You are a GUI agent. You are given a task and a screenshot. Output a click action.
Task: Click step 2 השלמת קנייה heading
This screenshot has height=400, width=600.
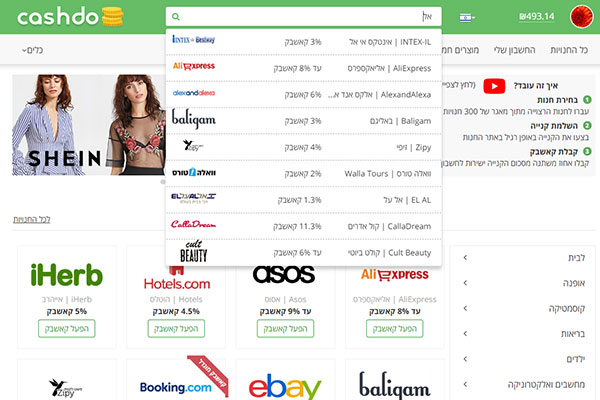554,126
